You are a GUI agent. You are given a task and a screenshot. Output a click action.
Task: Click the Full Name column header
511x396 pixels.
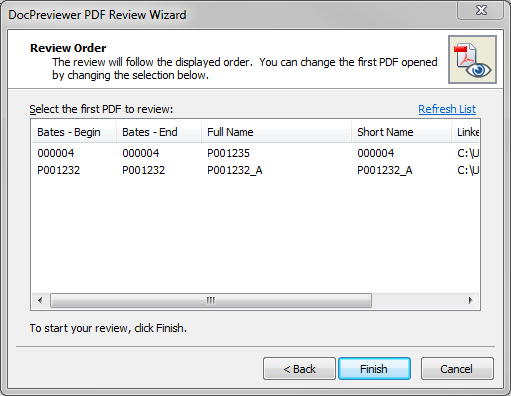[x=276, y=132]
